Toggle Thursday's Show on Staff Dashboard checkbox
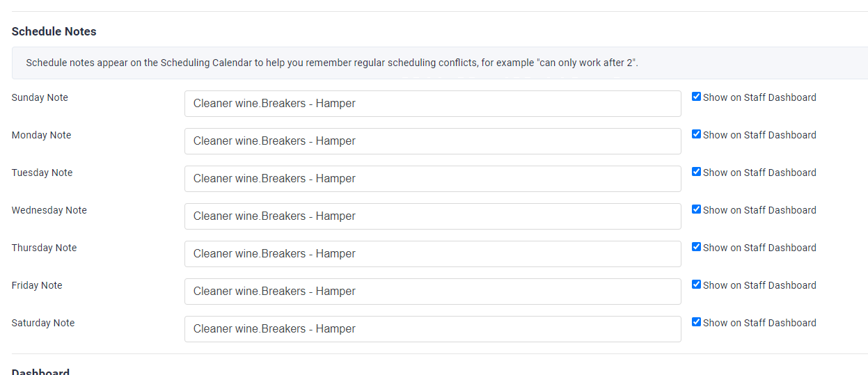 pyautogui.click(x=696, y=247)
